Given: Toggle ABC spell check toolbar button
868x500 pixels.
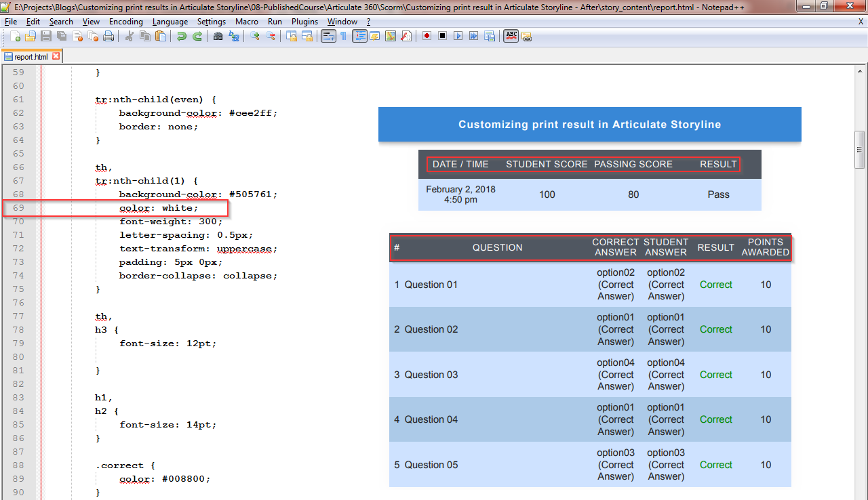Looking at the screenshot, I should (x=511, y=36).
